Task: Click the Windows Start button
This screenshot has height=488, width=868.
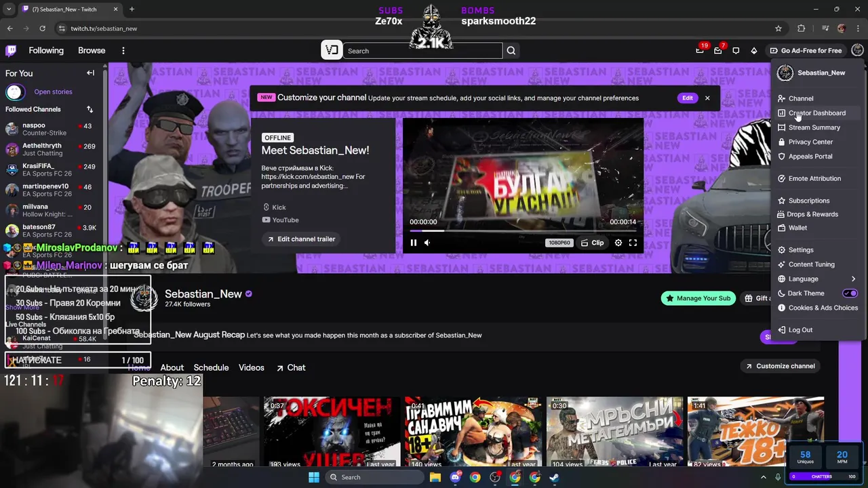Action: [313, 477]
